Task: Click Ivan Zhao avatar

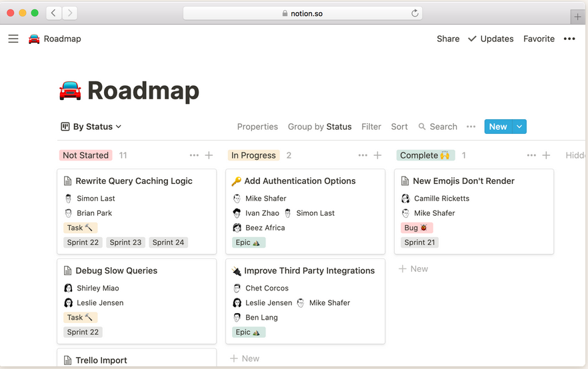Action: pos(237,213)
